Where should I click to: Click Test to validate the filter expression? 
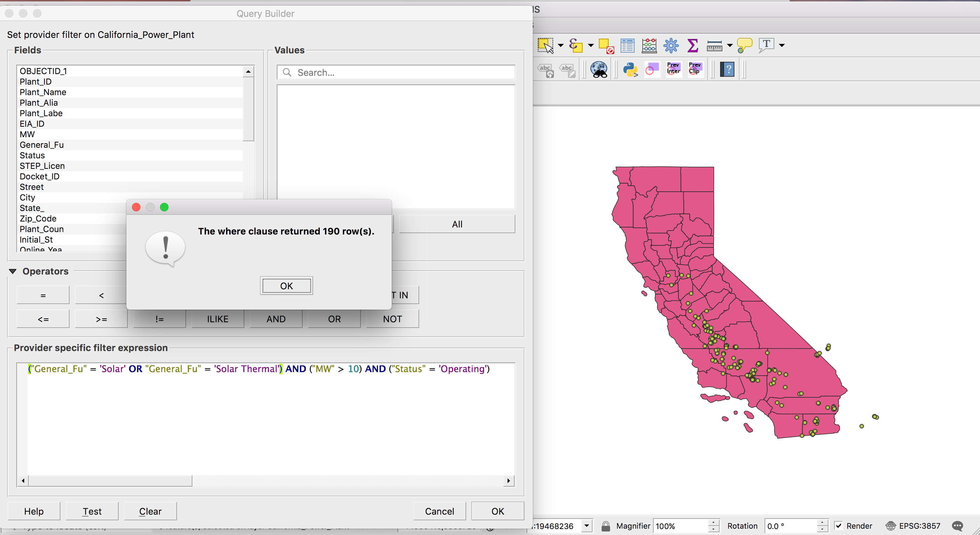click(92, 511)
